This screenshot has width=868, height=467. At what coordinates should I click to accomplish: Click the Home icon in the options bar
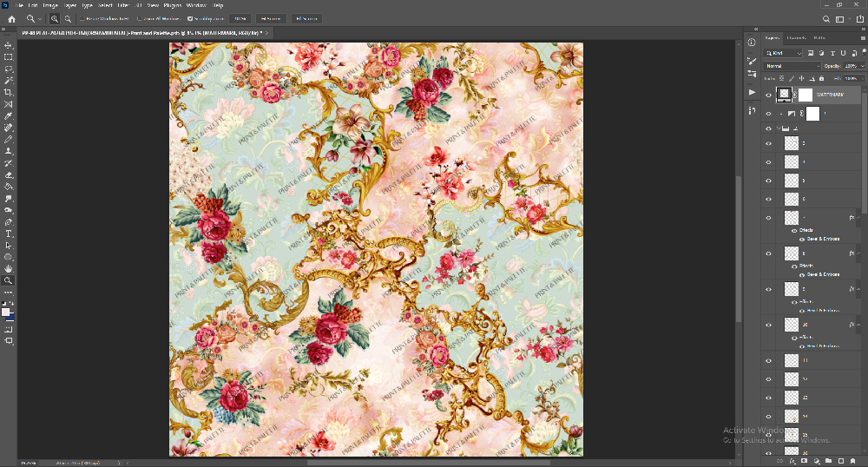(11, 19)
